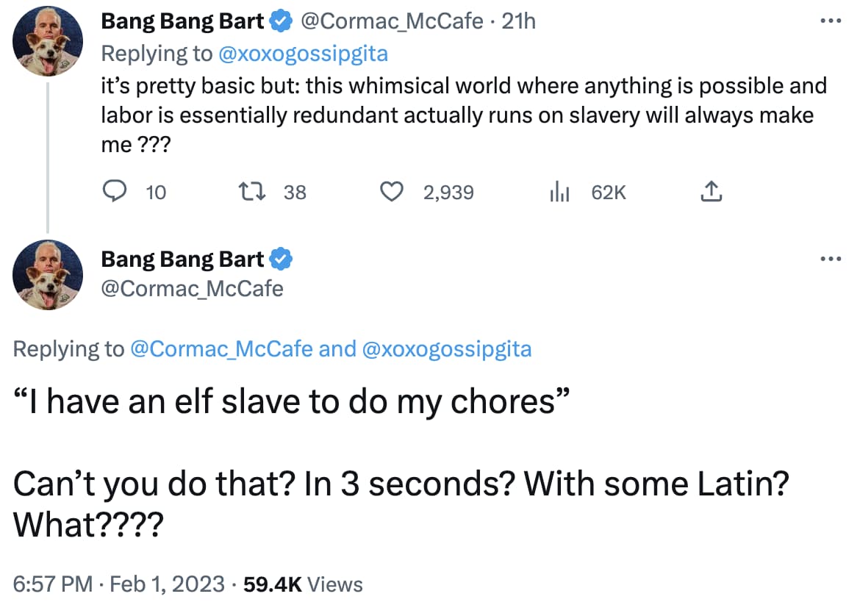Click the Bang Bang Bart name beside the 21h timestamp

pos(182,22)
